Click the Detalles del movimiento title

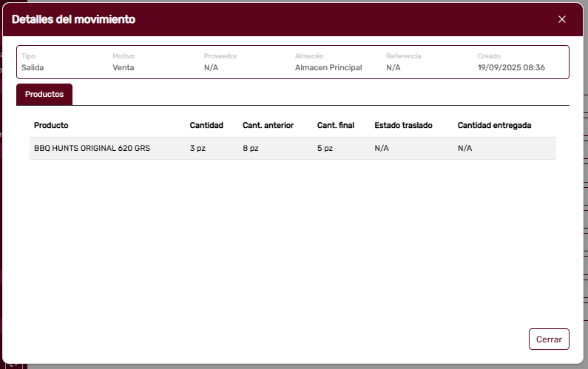pos(73,19)
